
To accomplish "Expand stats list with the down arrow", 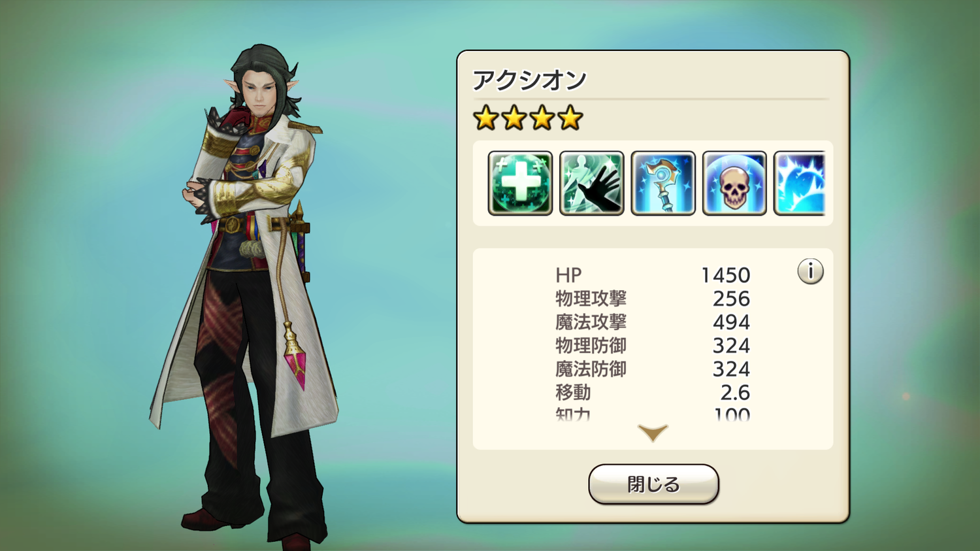I will point(653,433).
